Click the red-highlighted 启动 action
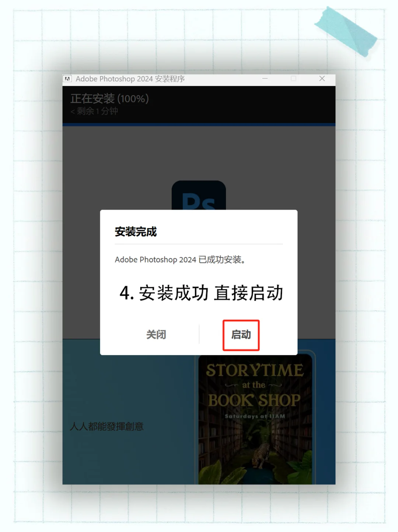This screenshot has width=398, height=532. point(241,335)
